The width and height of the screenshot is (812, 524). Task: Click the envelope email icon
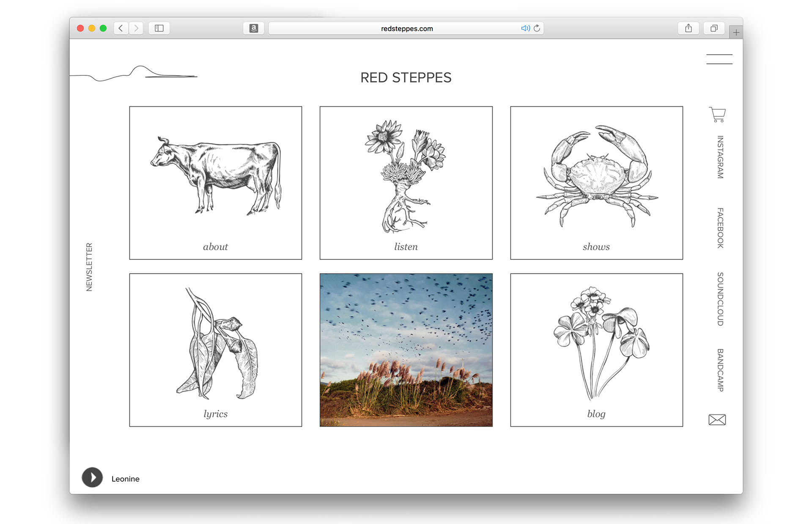[717, 419]
